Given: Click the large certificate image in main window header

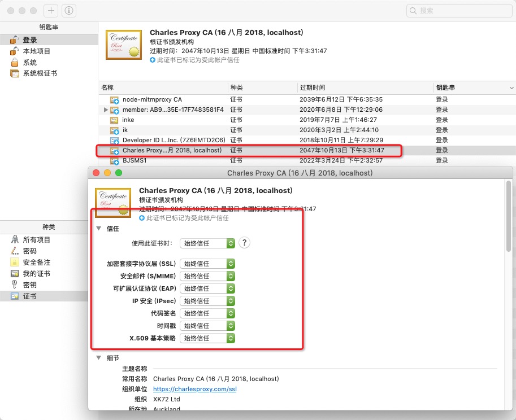Looking at the screenshot, I should tap(124, 45).
